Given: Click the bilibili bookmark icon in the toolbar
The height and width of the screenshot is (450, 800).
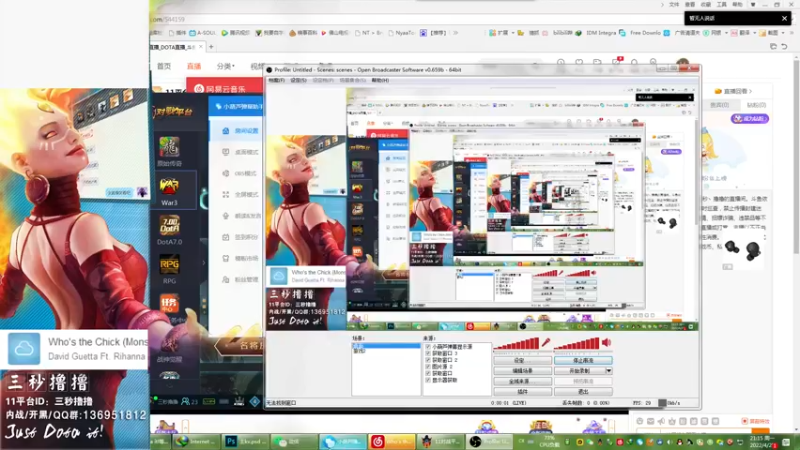Looking at the screenshot, I should click(x=545, y=33).
